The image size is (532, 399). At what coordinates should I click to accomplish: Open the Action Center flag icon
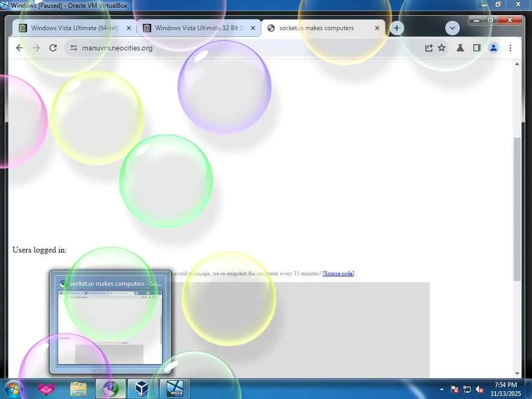[x=455, y=389]
